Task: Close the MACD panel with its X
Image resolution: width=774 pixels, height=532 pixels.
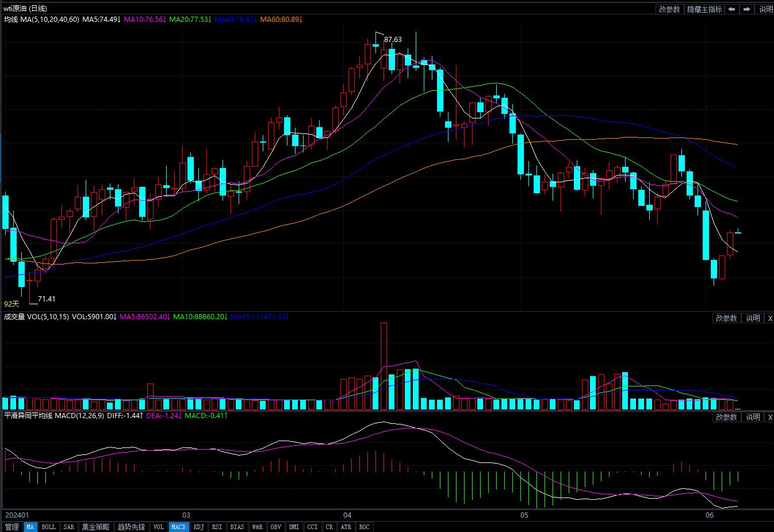Action: (770, 417)
